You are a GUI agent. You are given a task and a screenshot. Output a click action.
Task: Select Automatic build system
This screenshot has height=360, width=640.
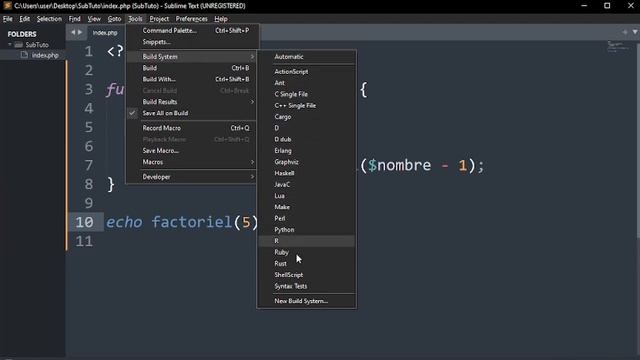pos(307,57)
